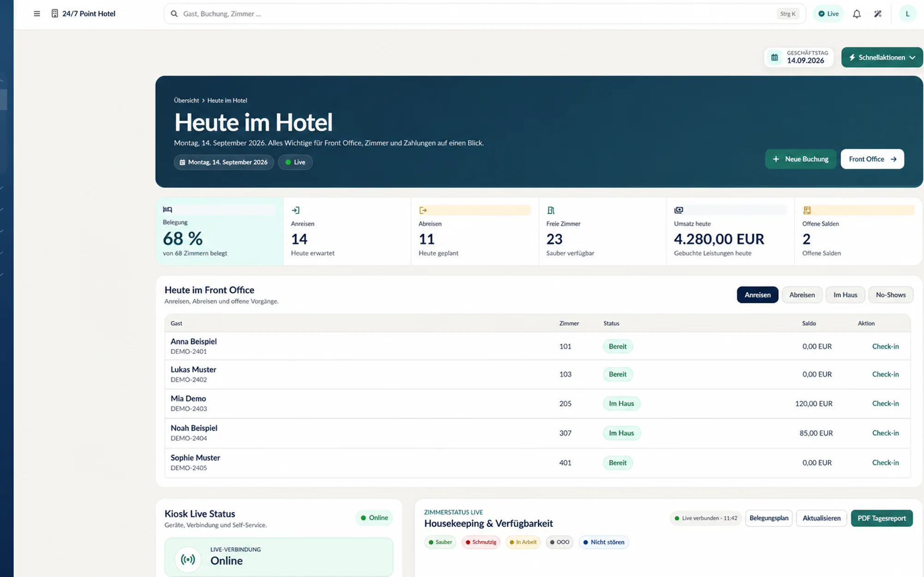The width and height of the screenshot is (924, 577).
Task: Click the Live badge in the hero banner
Action: click(295, 162)
